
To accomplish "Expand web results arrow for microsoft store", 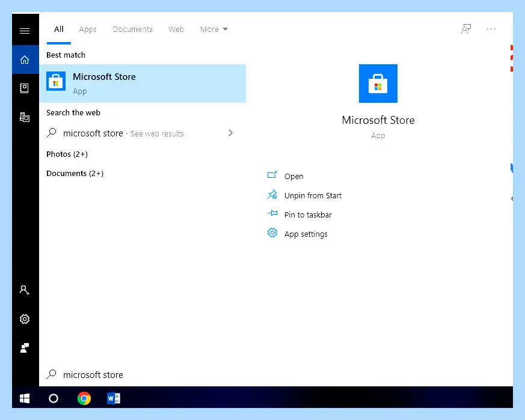I will [x=230, y=133].
